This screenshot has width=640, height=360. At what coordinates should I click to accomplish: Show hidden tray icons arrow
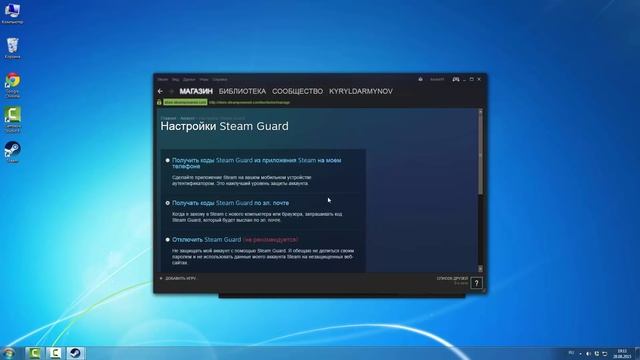point(580,354)
